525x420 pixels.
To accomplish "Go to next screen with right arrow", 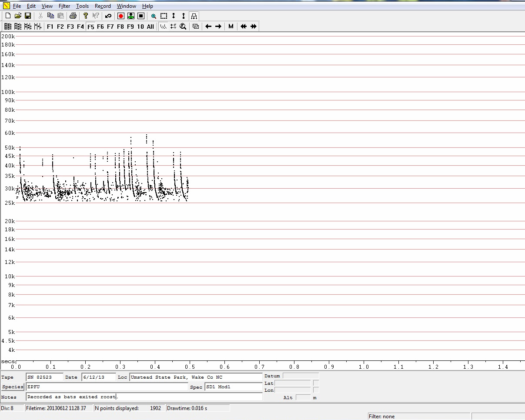I will pyautogui.click(x=218, y=27).
